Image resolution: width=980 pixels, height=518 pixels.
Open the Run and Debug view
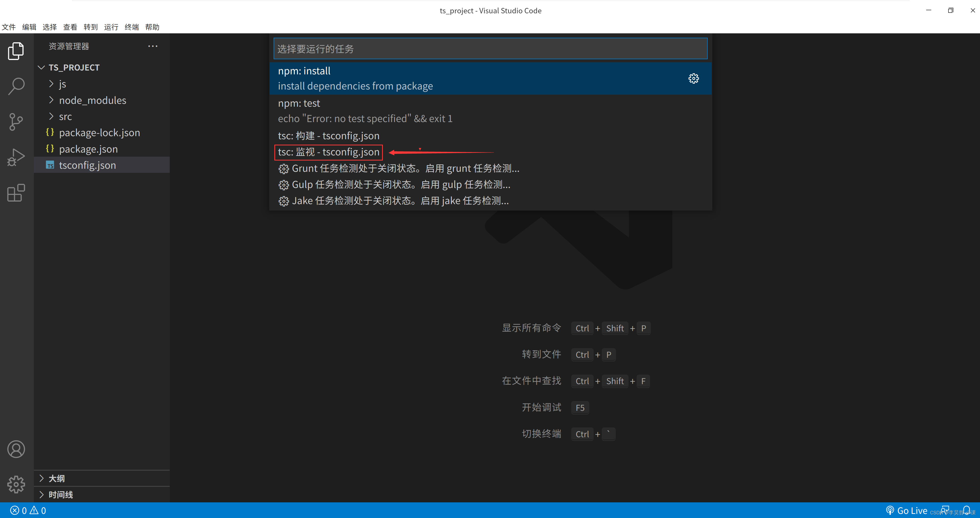[x=16, y=157]
